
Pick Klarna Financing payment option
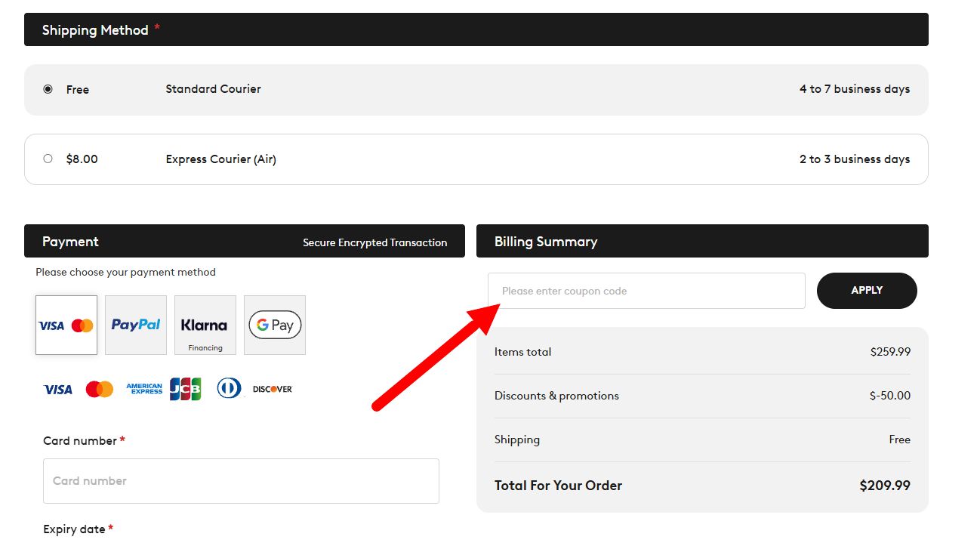205,325
